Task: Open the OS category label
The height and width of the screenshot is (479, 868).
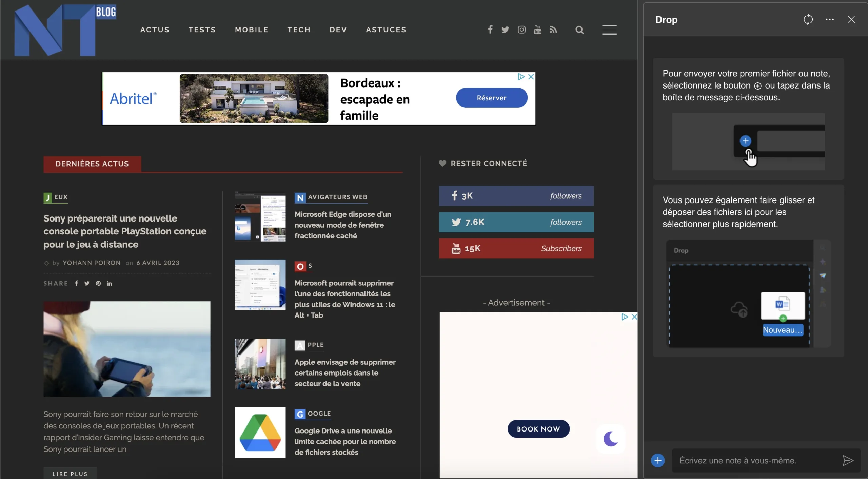Action: pos(303,266)
